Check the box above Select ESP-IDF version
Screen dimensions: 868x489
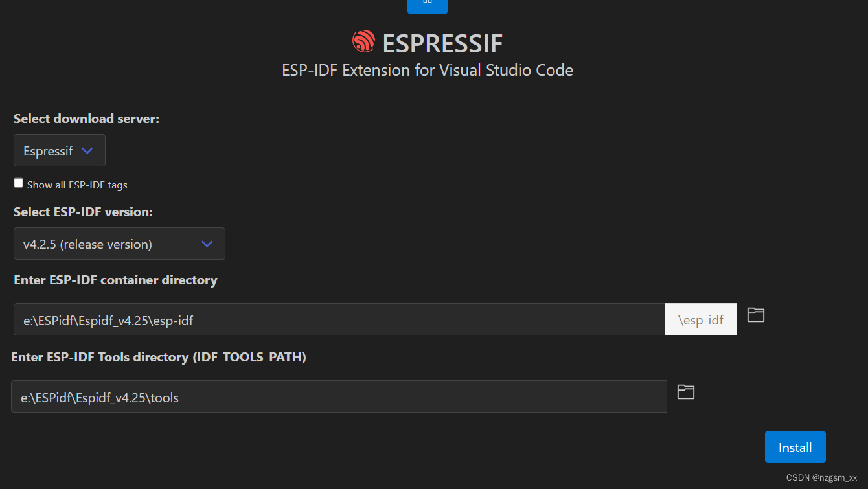coord(18,182)
